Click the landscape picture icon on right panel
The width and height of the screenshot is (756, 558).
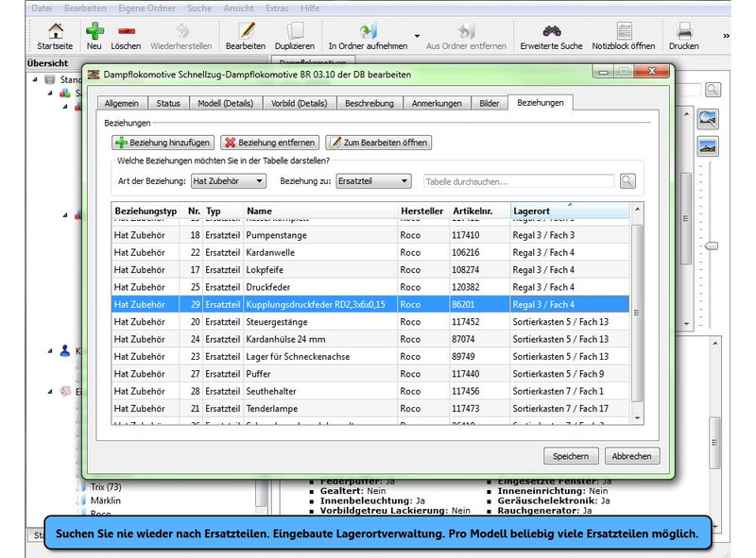(x=707, y=146)
